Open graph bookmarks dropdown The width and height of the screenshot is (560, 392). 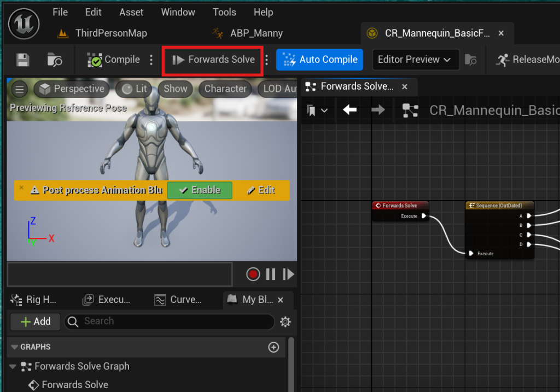(317, 110)
